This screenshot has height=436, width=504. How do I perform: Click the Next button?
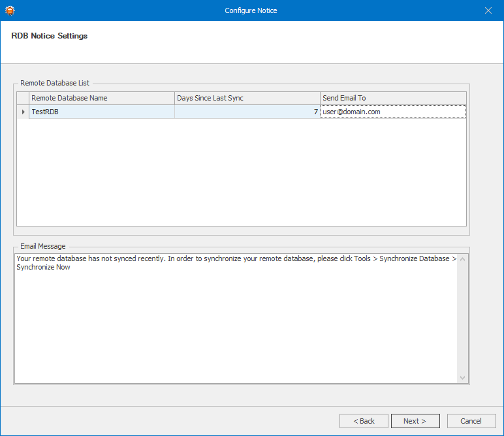click(415, 421)
